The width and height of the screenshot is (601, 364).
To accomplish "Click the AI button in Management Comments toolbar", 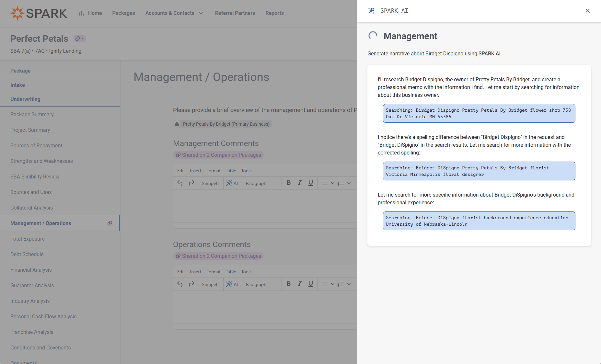I will (x=232, y=183).
